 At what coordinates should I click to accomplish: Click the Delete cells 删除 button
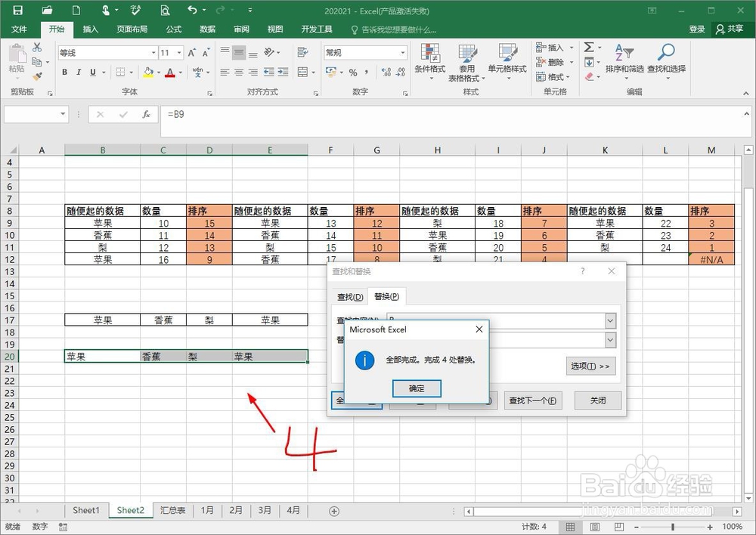point(550,62)
